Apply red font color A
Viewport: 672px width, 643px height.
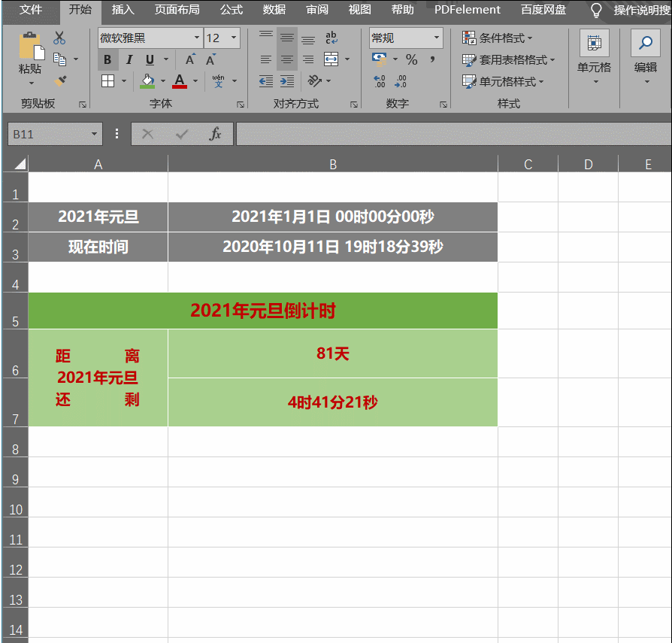tap(180, 80)
